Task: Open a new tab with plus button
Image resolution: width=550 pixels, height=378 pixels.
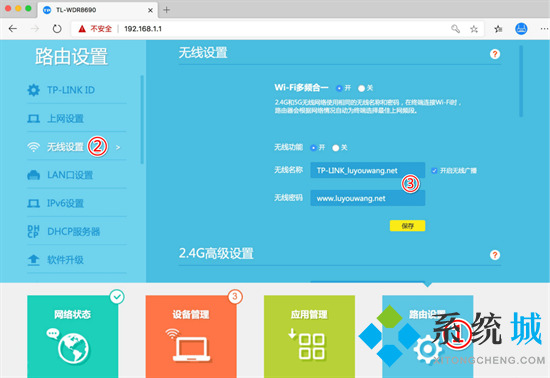Action: tap(167, 10)
